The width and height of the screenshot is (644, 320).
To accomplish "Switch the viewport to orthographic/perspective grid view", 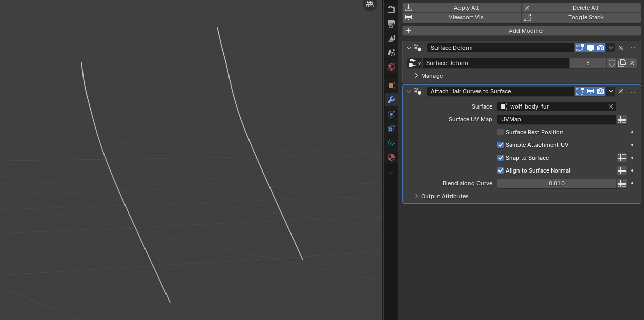I will coord(369,5).
